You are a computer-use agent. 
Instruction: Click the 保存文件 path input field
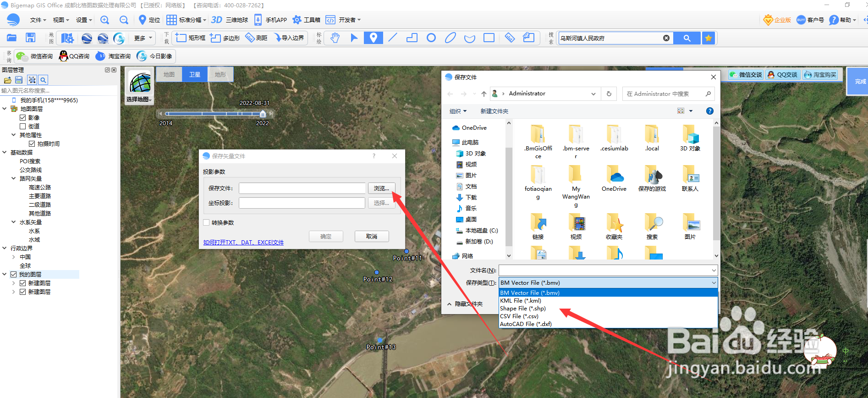[x=302, y=188]
